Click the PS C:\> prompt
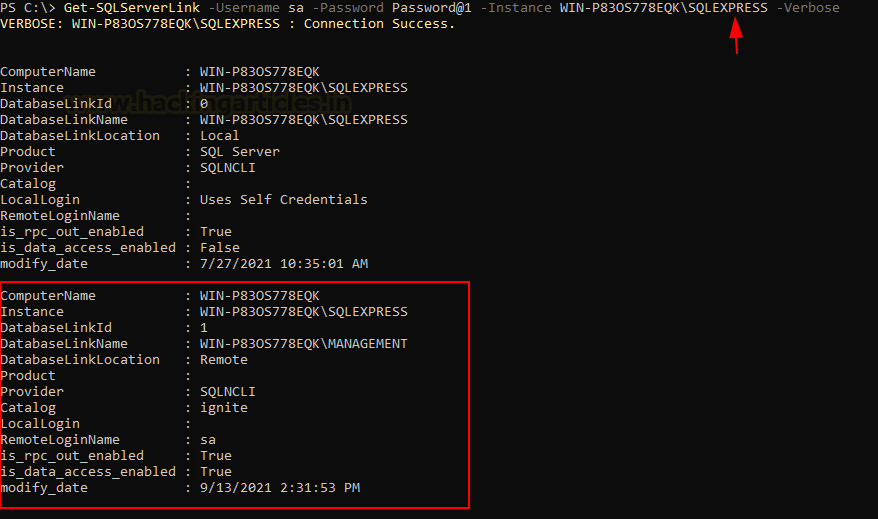 (28, 8)
